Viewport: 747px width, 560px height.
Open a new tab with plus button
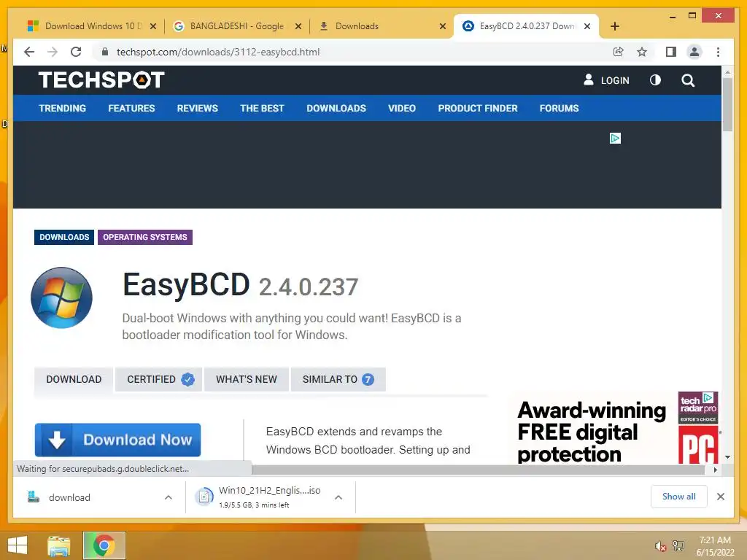(x=615, y=26)
